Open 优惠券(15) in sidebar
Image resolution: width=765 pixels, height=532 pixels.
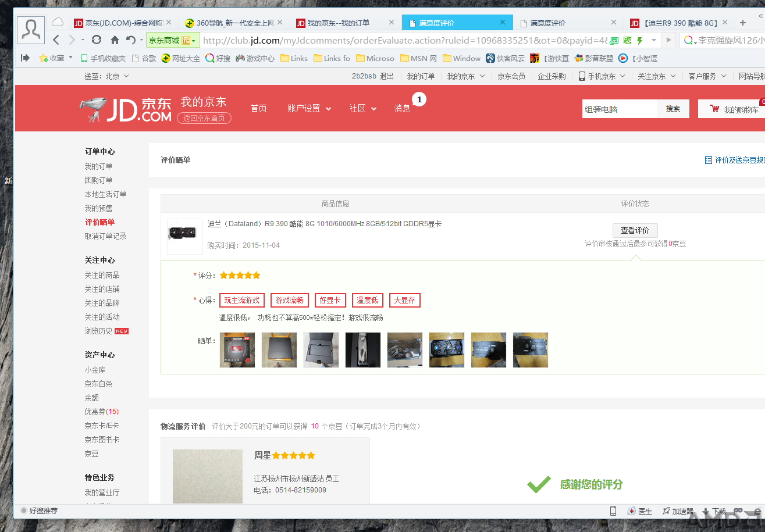(x=101, y=412)
